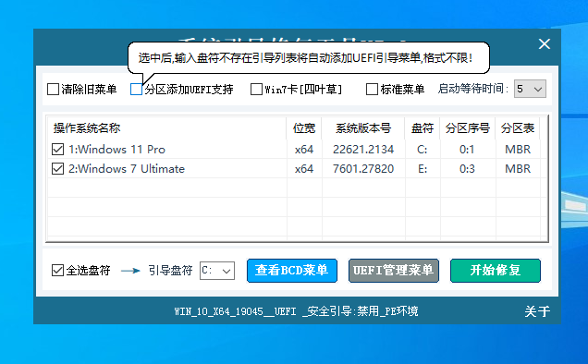
Task: Click partition number cell 0:3
Action: [467, 169]
